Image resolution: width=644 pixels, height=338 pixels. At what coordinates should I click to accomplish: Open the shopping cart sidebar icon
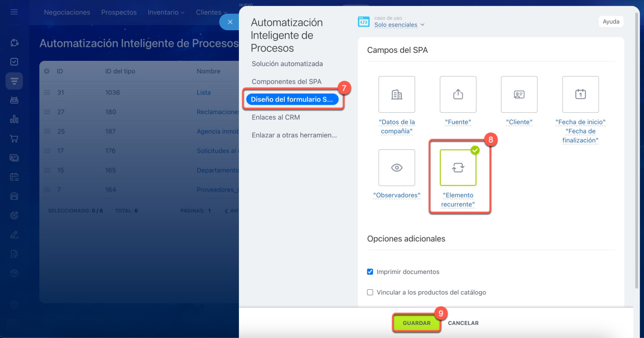pyautogui.click(x=14, y=138)
